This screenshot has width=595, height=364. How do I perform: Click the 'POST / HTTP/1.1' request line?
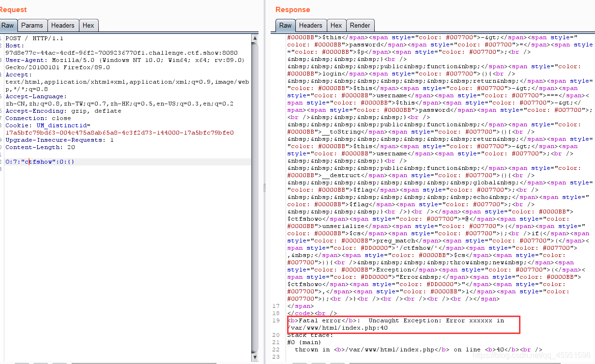coord(34,38)
